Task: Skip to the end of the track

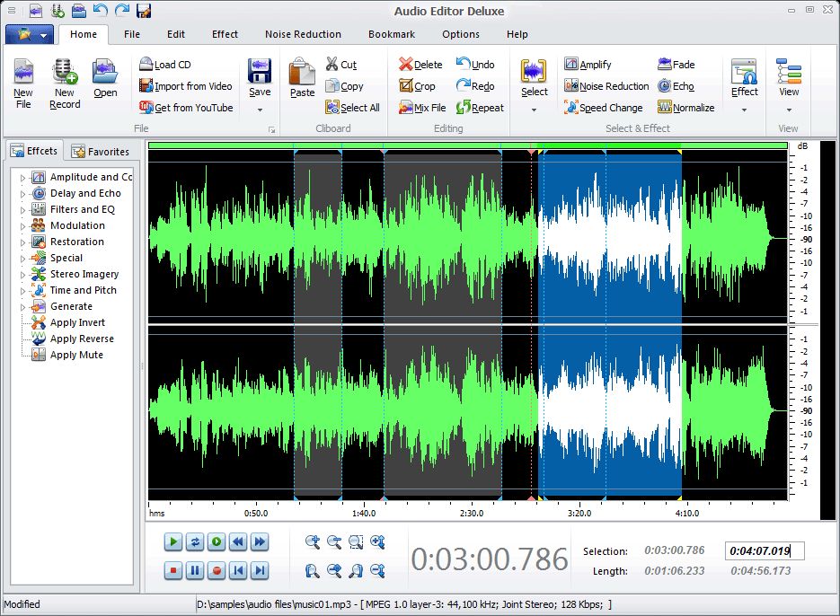Action: [260, 570]
